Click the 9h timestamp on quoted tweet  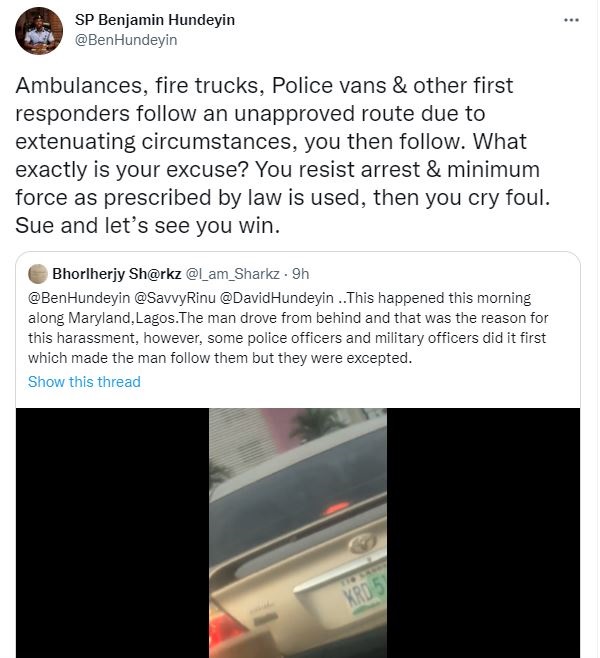[300, 274]
